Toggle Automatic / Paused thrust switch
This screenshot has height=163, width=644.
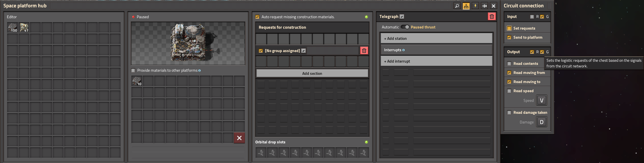405,27
